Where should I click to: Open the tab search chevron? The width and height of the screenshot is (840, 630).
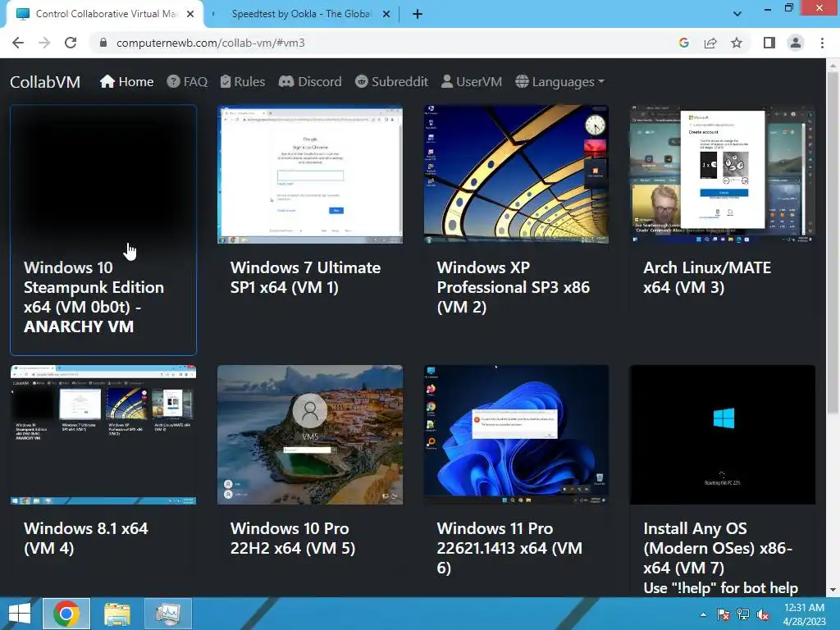pyautogui.click(x=737, y=14)
